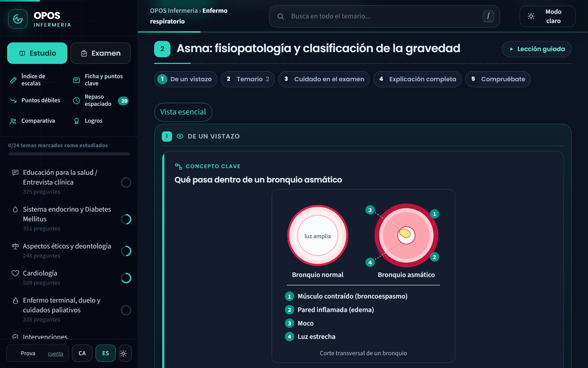This screenshot has width=588, height=368.
Task: Click legend item Luz estrecha
Action: click(x=310, y=337)
